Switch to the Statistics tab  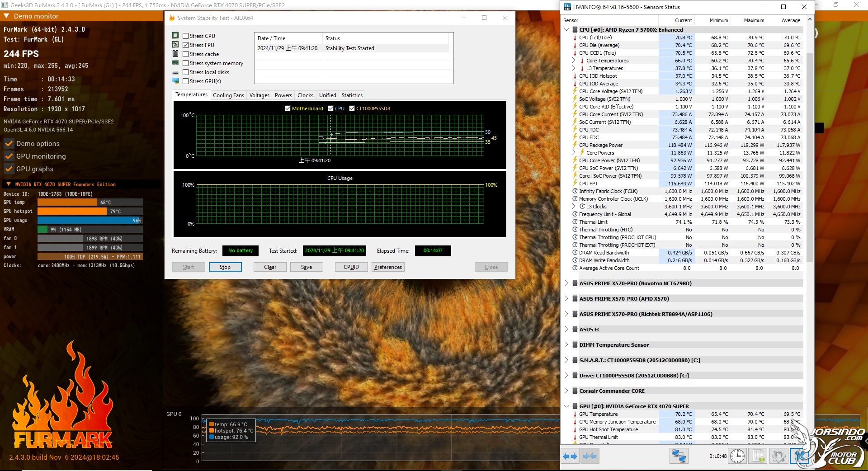pyautogui.click(x=352, y=95)
